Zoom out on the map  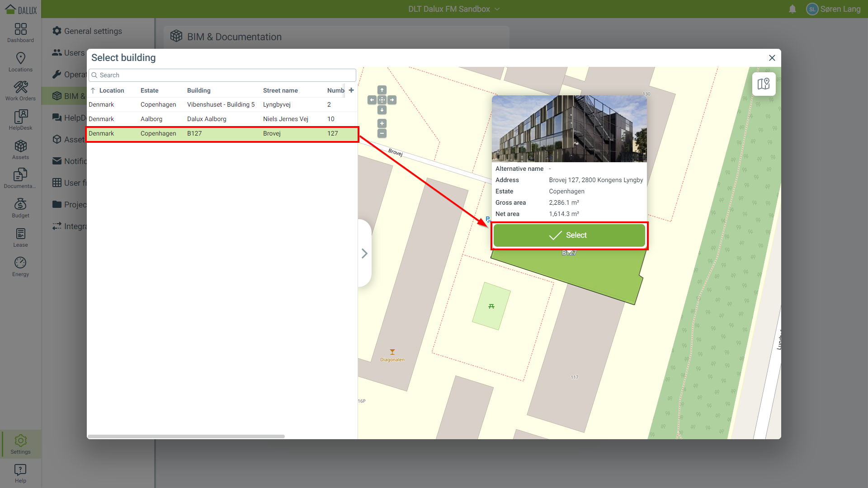click(x=382, y=133)
